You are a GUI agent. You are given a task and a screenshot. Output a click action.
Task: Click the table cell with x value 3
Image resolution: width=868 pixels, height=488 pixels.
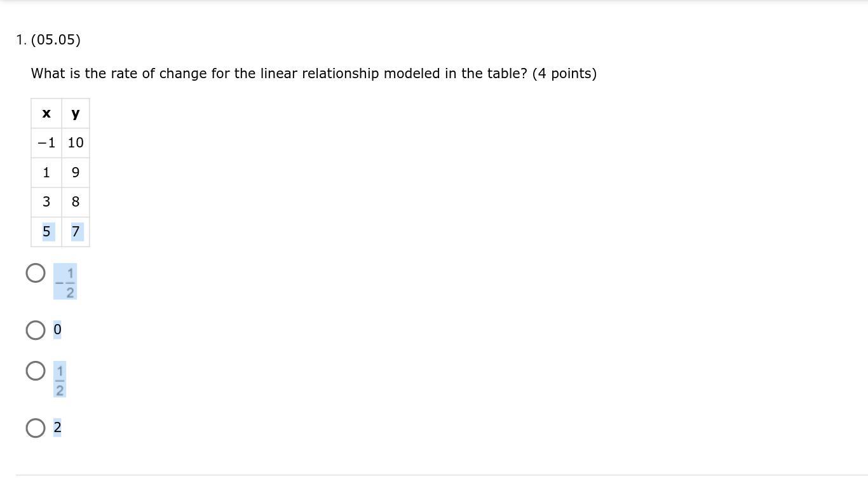[x=46, y=202]
